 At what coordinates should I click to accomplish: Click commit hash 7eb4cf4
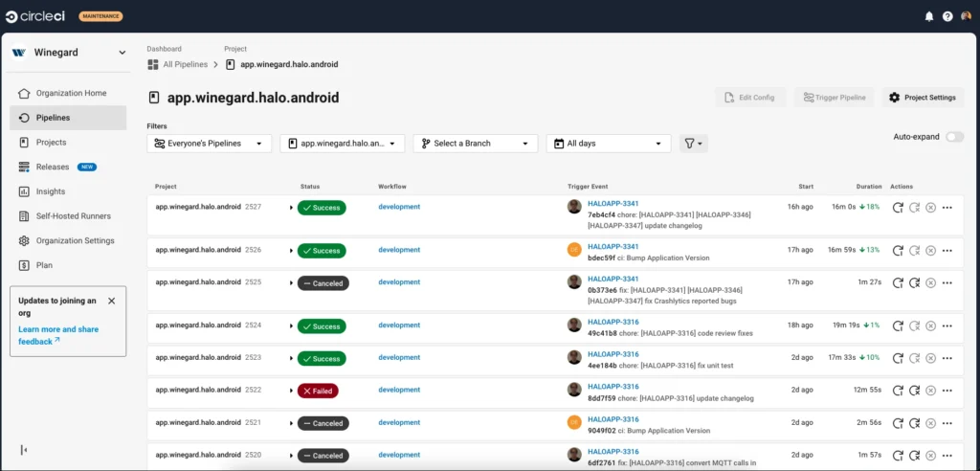pyautogui.click(x=601, y=214)
